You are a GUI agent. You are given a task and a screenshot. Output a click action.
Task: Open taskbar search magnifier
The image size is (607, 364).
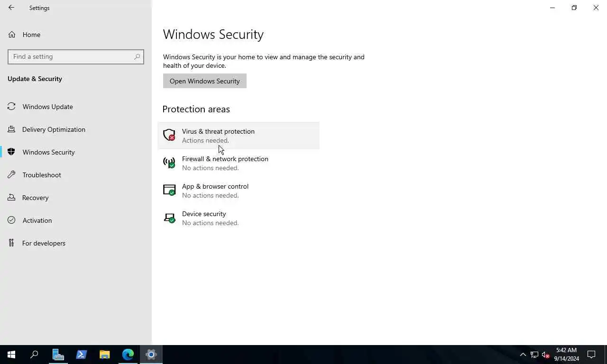(x=34, y=355)
